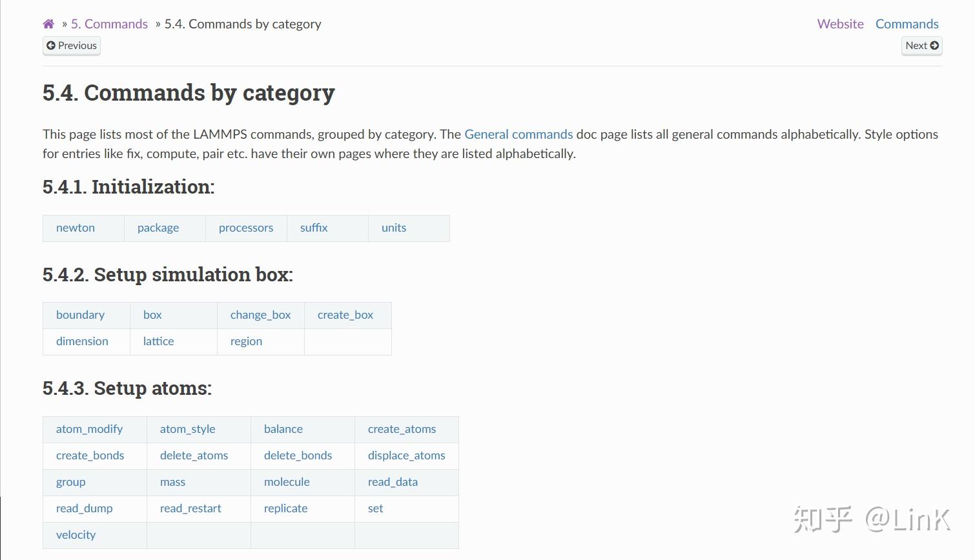Select the read_data command link
This screenshot has width=975, height=560.
tap(393, 482)
